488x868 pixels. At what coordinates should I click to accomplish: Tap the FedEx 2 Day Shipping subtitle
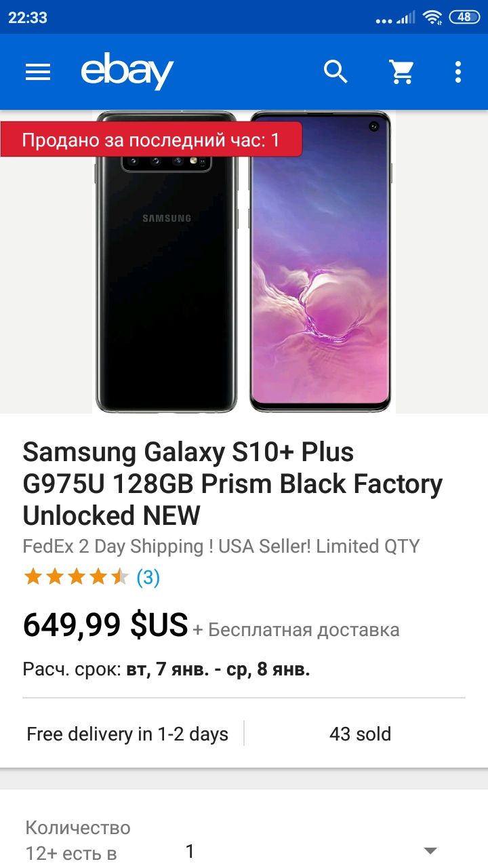[222, 547]
